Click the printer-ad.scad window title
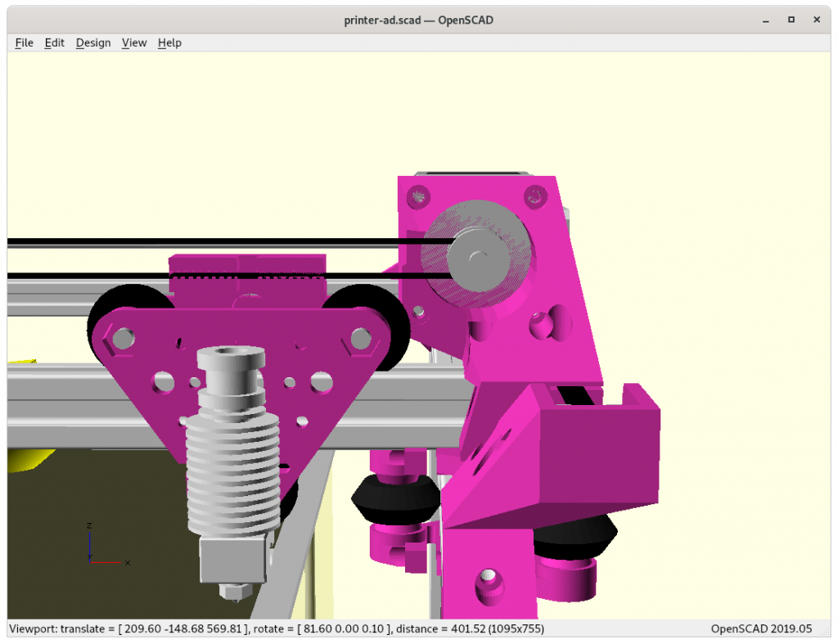 coord(418,20)
